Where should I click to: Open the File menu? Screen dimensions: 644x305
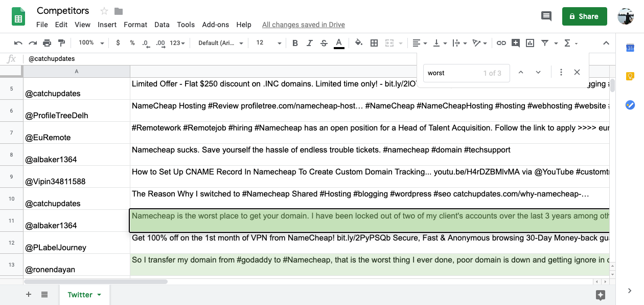pos(42,25)
